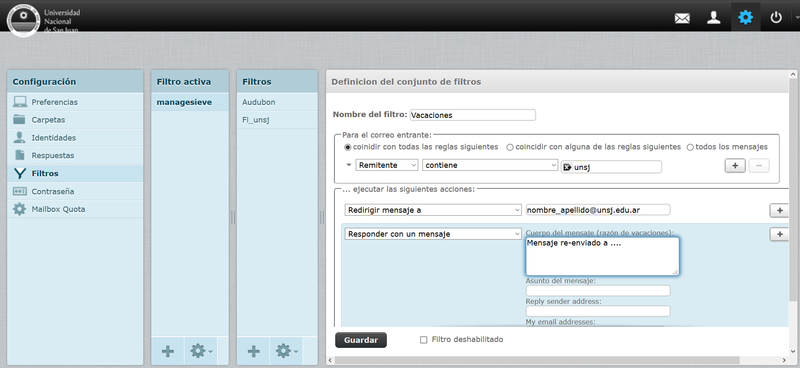
Task: Click the 'Reply sender address' field
Action: [x=598, y=311]
